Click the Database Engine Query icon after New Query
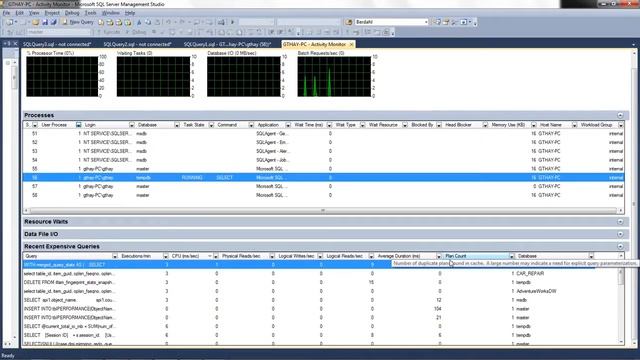The height and width of the screenshot is (360, 640). 101,22
